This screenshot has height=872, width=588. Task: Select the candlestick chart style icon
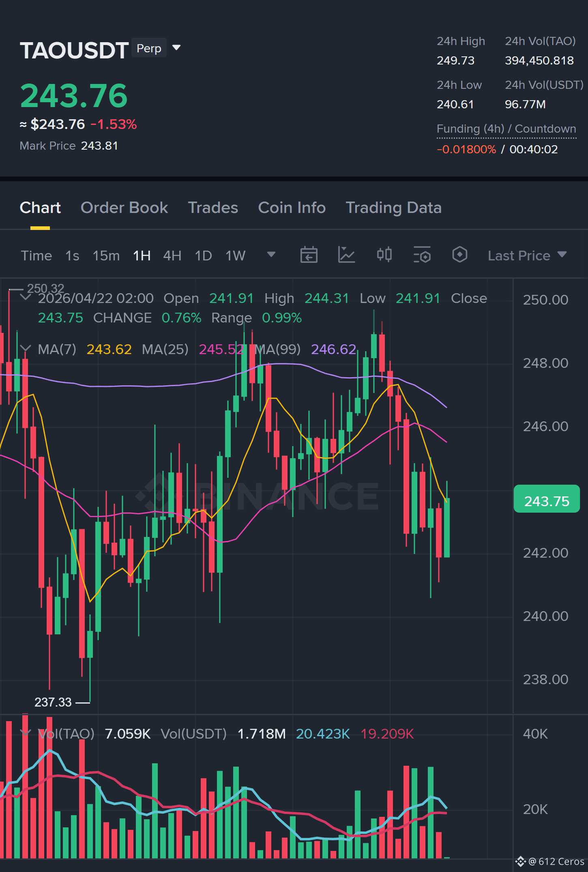pos(384,255)
